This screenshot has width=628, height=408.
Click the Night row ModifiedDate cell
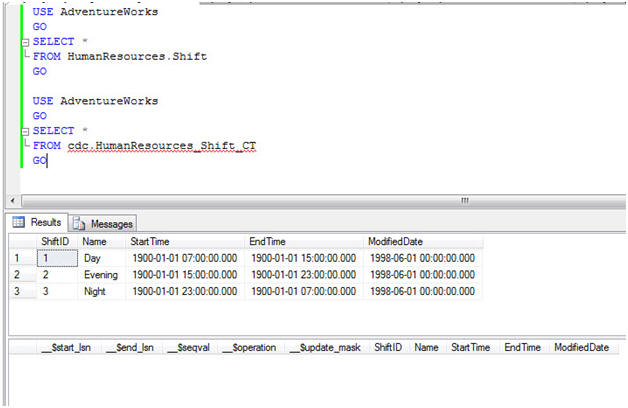coord(423,291)
